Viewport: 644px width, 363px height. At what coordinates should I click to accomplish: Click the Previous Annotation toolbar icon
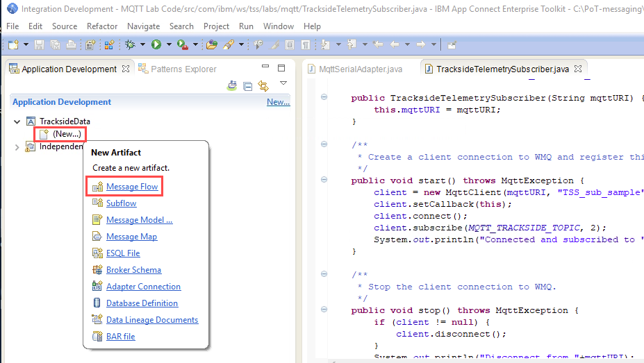click(352, 44)
